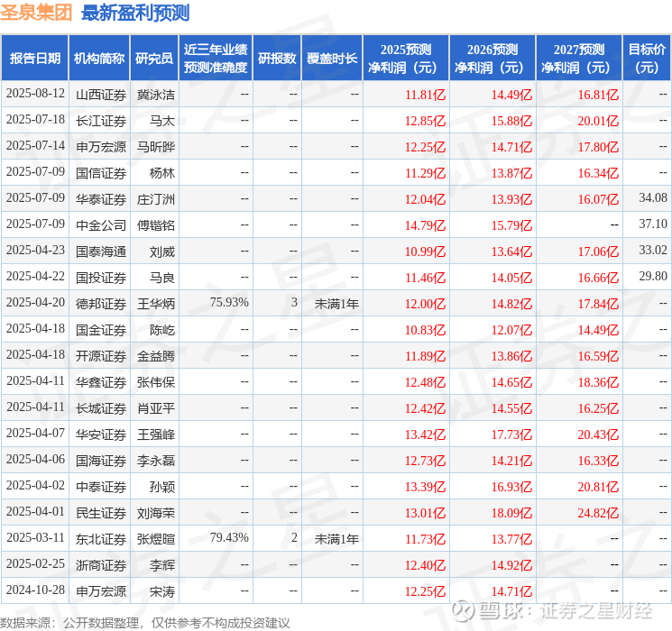Select researcher 肖亚平
Screen dimensions: 672x631
pyautogui.click(x=156, y=408)
